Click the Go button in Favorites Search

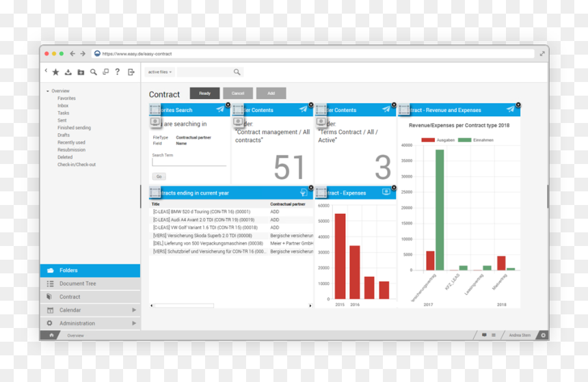159,176
